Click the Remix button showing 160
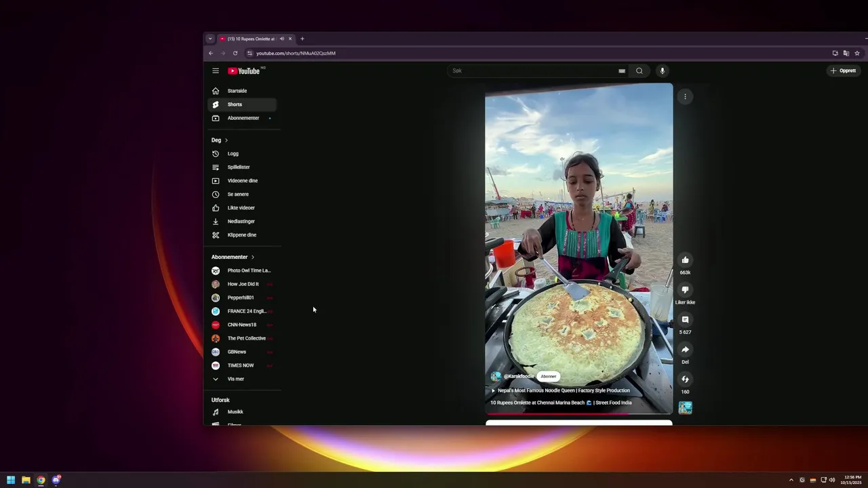Screen dimensions: 868x488 point(685,380)
